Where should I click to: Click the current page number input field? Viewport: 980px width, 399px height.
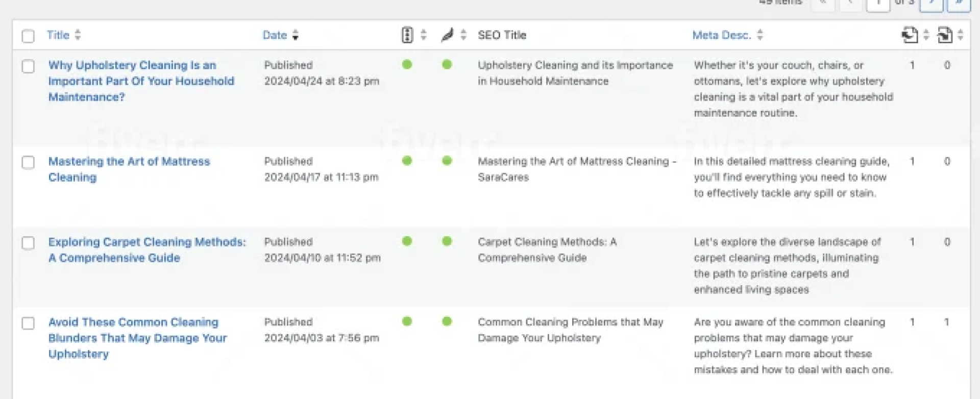878,4
